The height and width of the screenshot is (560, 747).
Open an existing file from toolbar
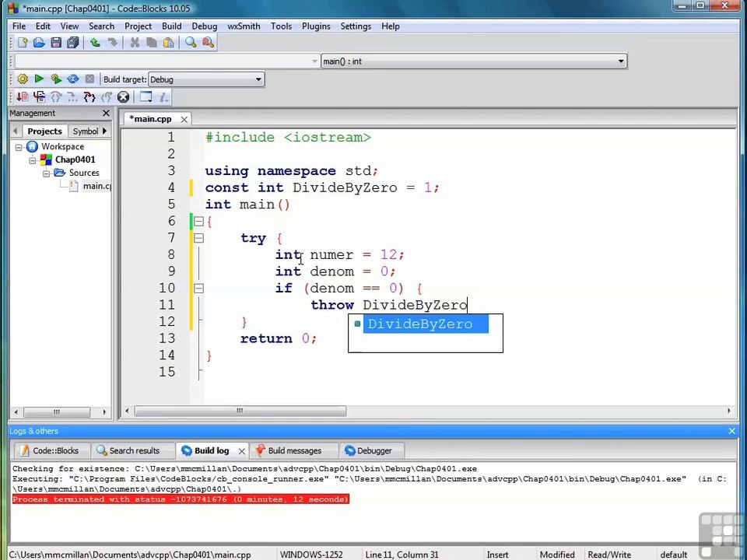(39, 42)
